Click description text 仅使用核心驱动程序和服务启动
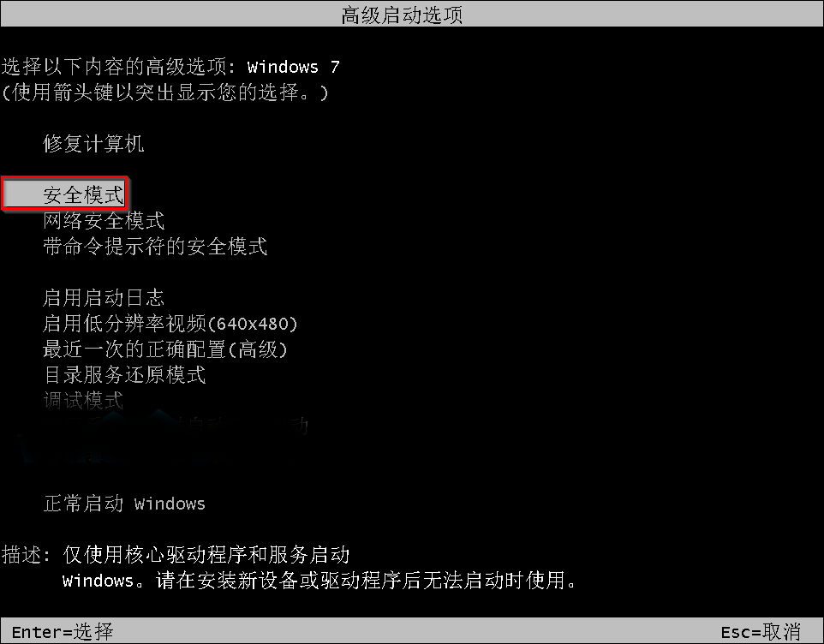Viewport: 824px width, 644px height. tap(206, 555)
